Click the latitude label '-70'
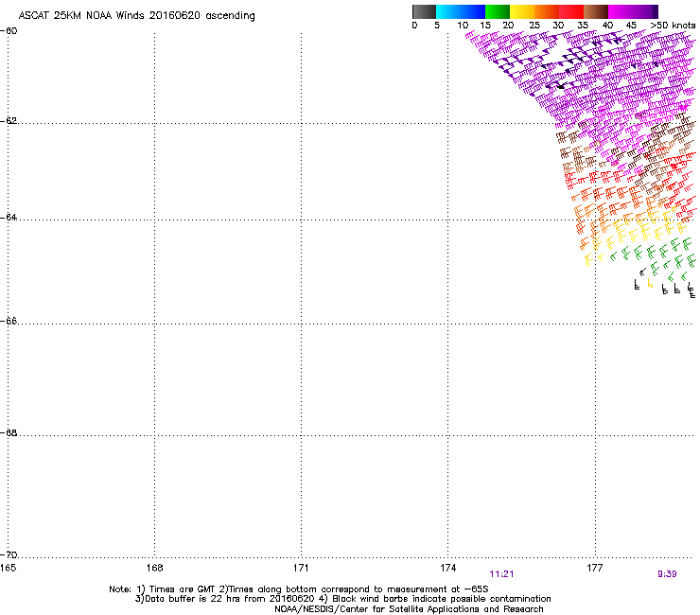 [9, 554]
